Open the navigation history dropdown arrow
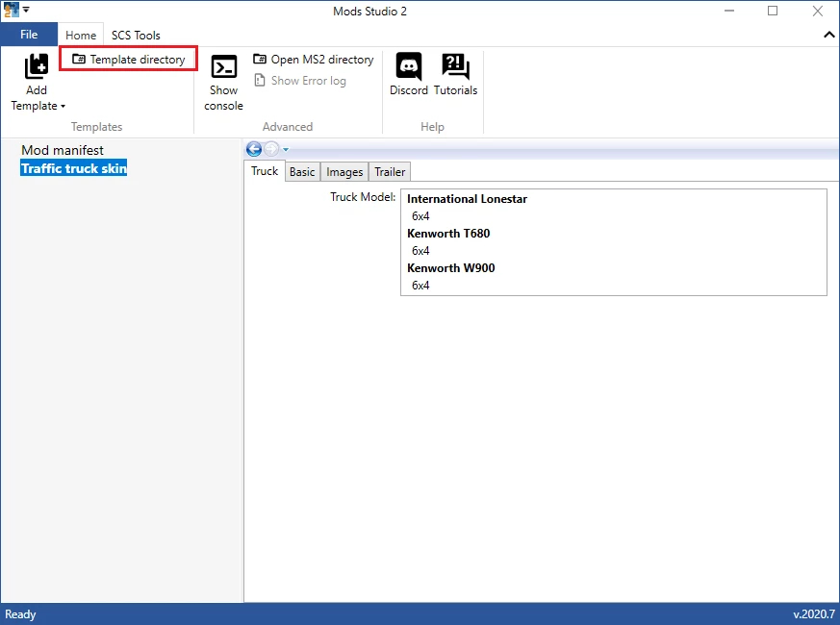The height and width of the screenshot is (625, 840). (x=286, y=149)
